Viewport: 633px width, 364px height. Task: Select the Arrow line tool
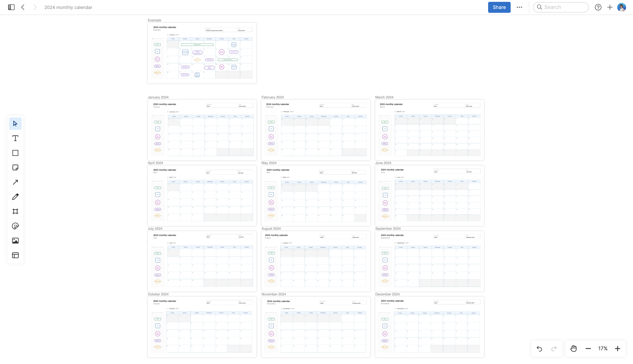pos(15,182)
